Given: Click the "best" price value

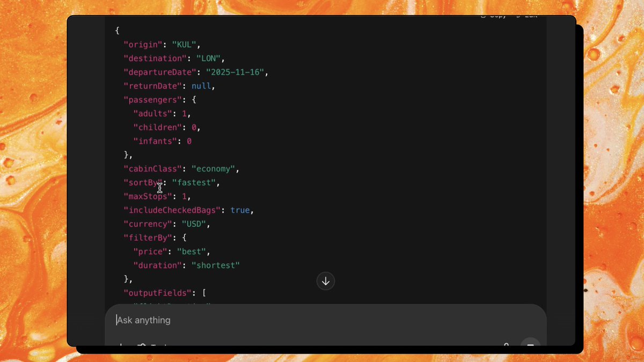Looking at the screenshot, I should coord(191,252).
